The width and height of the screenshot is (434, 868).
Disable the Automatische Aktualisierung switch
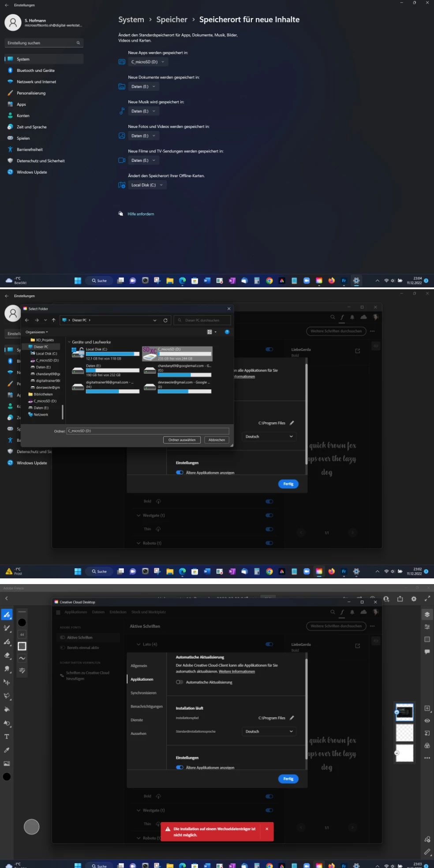pyautogui.click(x=180, y=682)
